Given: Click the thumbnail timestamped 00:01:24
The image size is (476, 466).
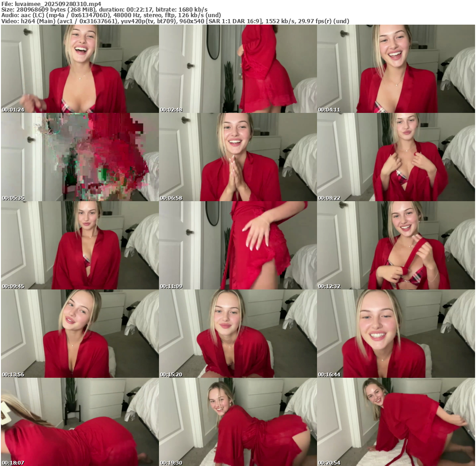Looking at the screenshot, I should [79, 69].
